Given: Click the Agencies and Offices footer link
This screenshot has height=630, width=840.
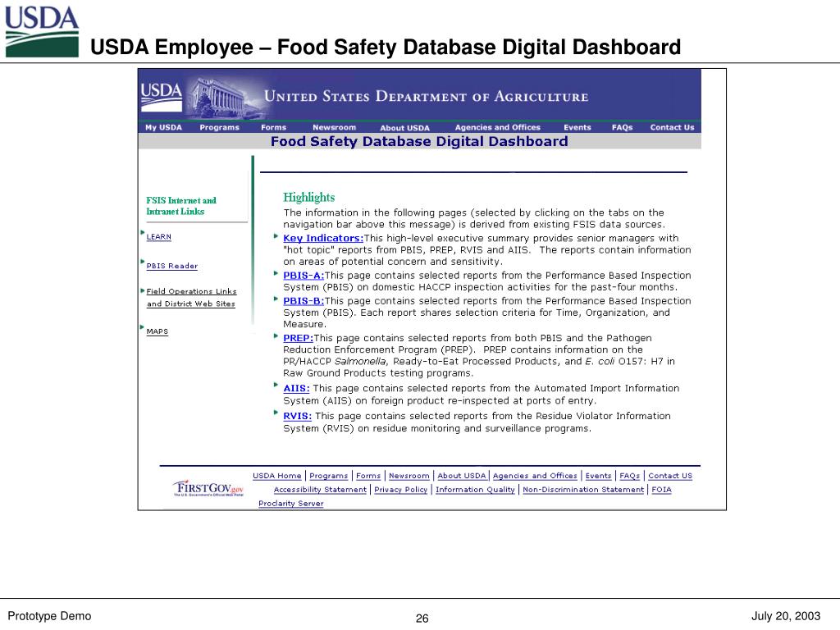Looking at the screenshot, I should 535,476.
